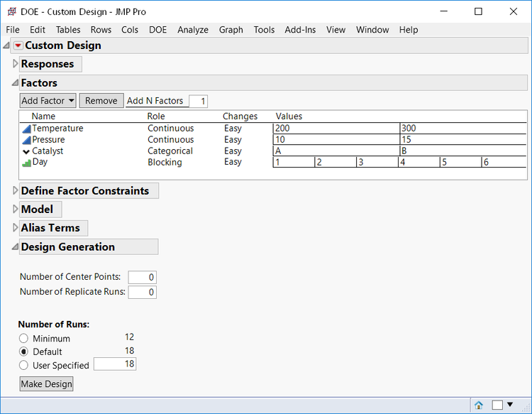Open the Custom Design red triangle menu
532x414 pixels.
(18, 45)
